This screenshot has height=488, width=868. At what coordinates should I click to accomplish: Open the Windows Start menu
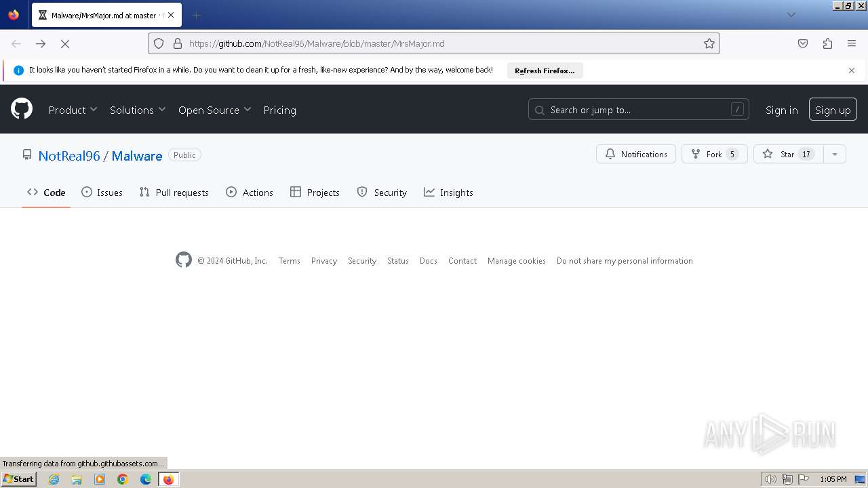click(x=18, y=479)
